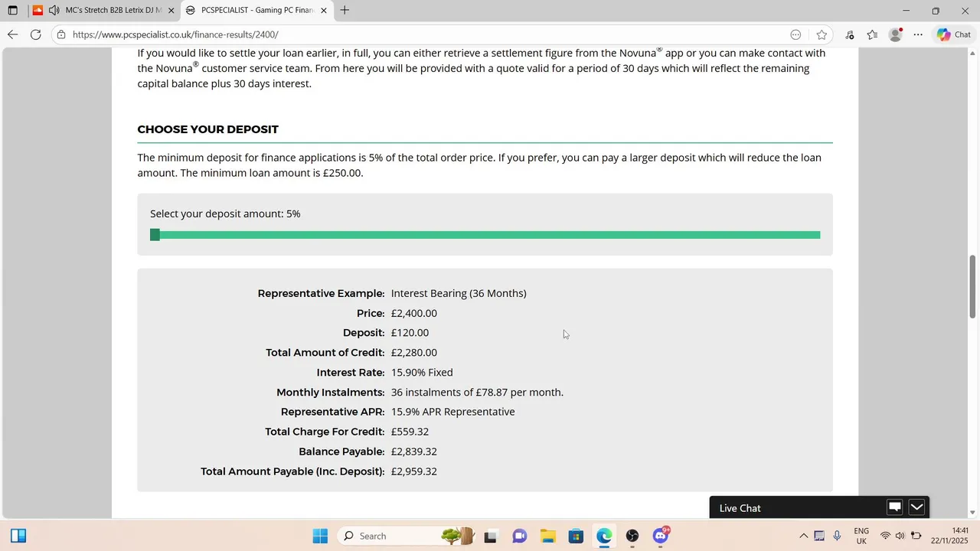Open Task View from taskbar
Screen dimensions: 980x551
coord(490,536)
